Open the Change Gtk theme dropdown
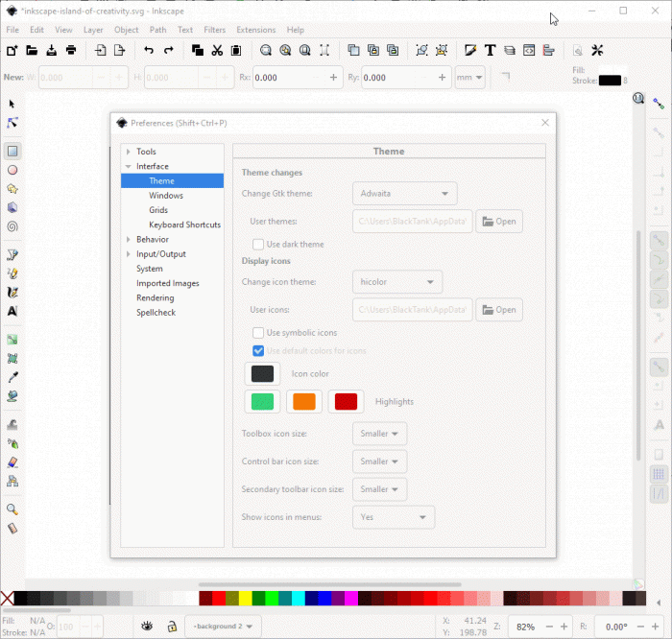The height and width of the screenshot is (639, 672). click(404, 194)
